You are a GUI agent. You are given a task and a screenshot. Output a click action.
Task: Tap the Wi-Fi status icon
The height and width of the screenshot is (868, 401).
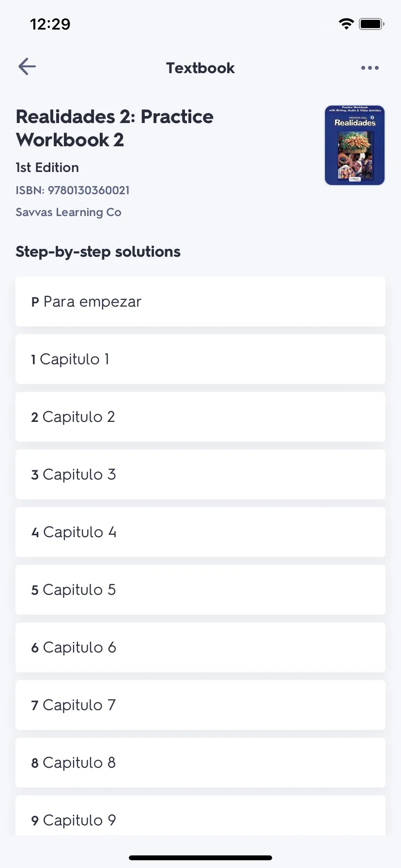tap(346, 24)
